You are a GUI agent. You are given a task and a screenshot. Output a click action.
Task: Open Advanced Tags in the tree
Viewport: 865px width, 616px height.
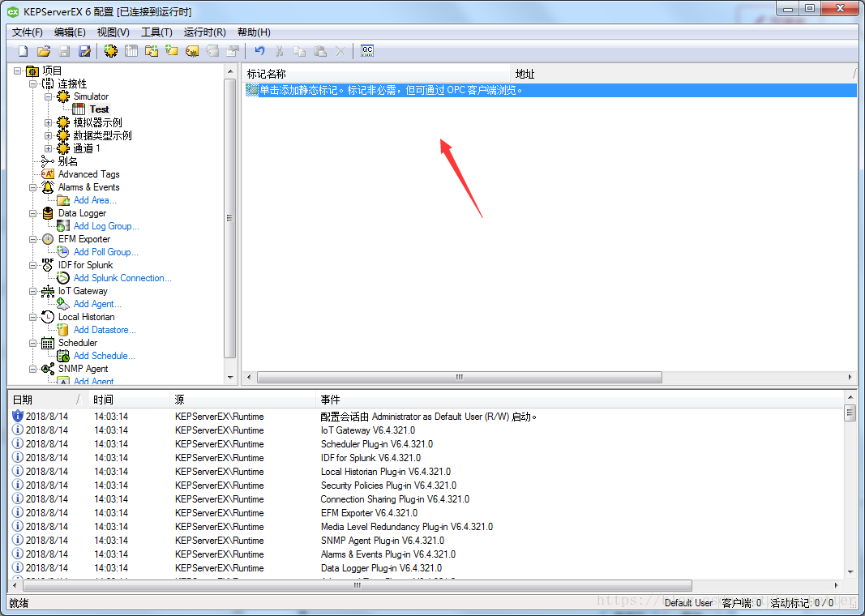click(x=89, y=174)
